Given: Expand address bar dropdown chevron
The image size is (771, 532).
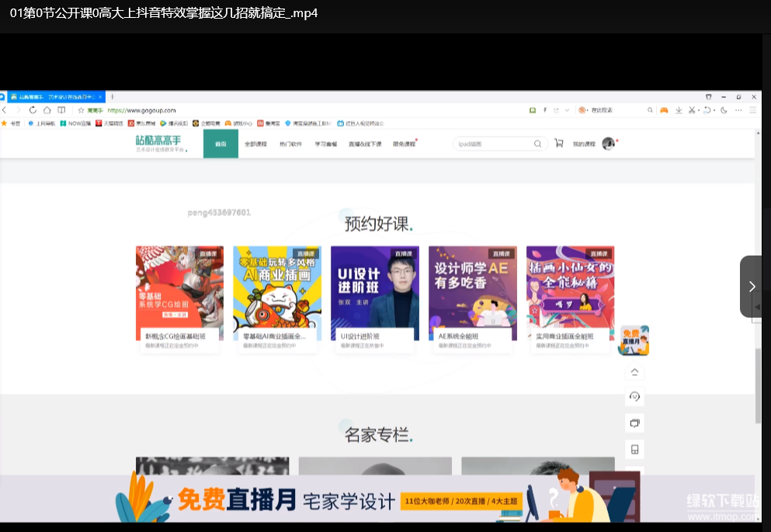Looking at the screenshot, I should (568, 110).
